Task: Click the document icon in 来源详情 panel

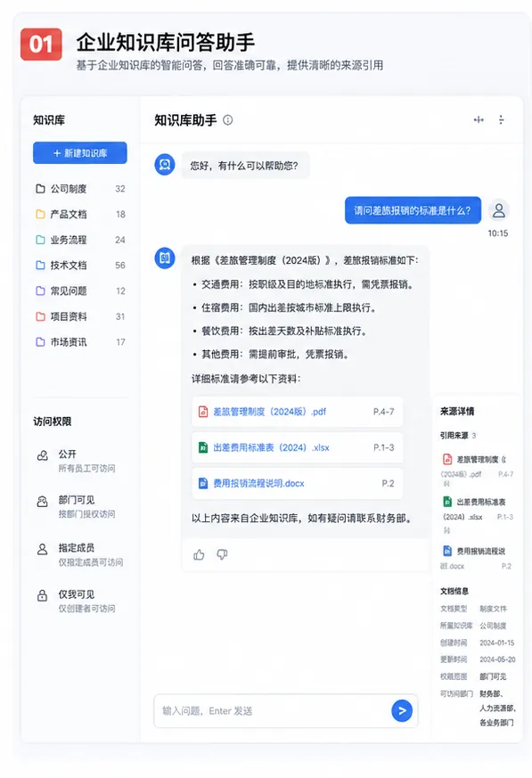Action: [447, 550]
